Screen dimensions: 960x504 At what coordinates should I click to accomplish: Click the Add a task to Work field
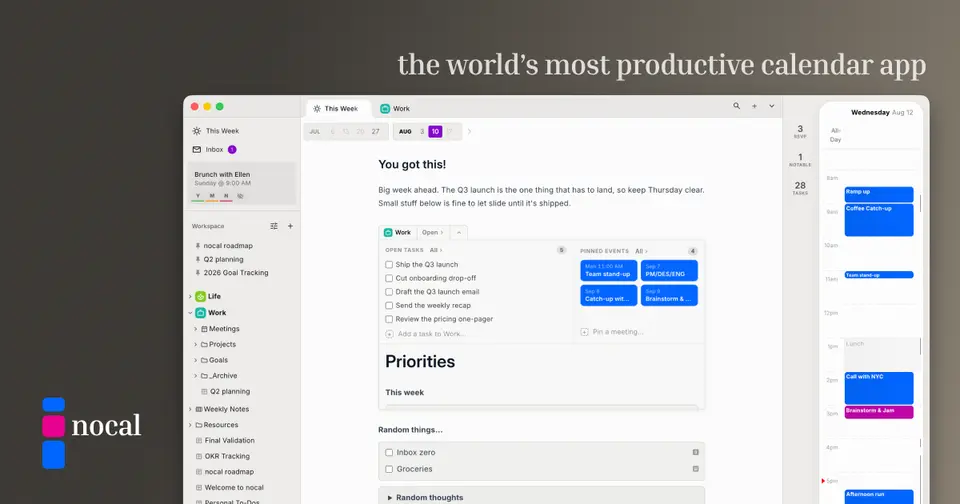pyautogui.click(x=426, y=334)
